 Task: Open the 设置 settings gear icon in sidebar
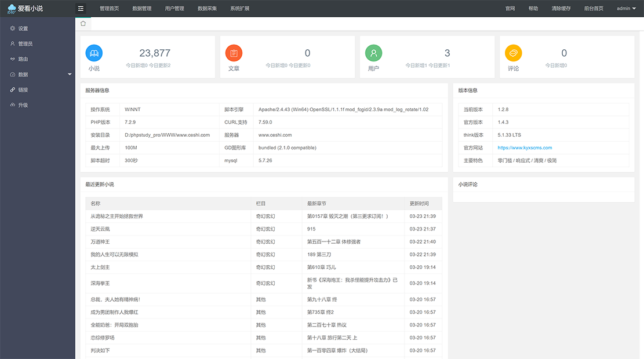point(13,27)
